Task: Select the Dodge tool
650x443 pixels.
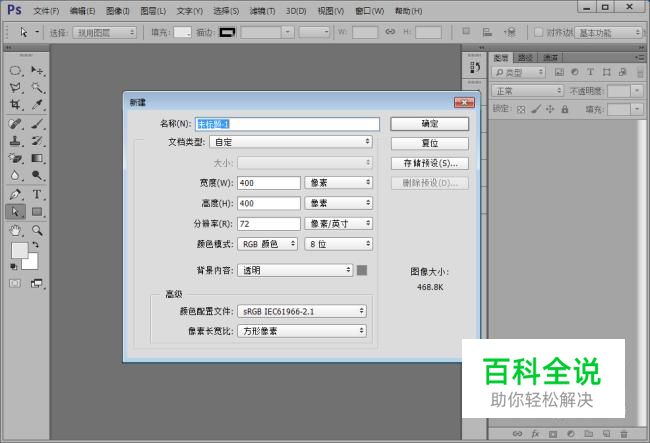Action: [37, 175]
